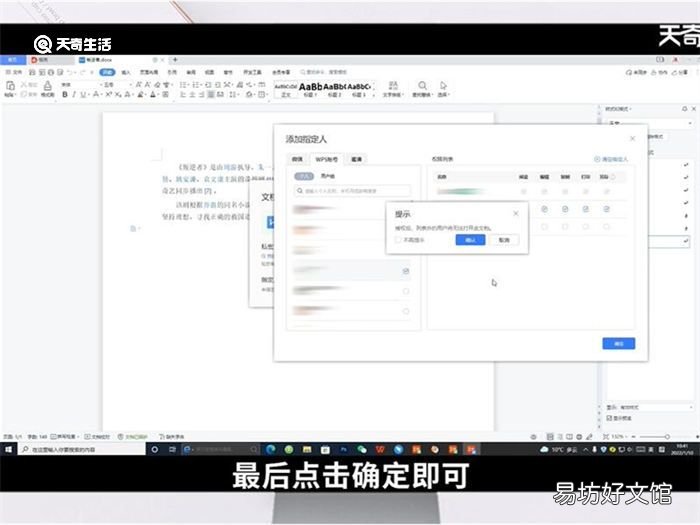The width and height of the screenshot is (700, 525).
Task: Open the third tab beside WPS账号
Action: coord(356,159)
